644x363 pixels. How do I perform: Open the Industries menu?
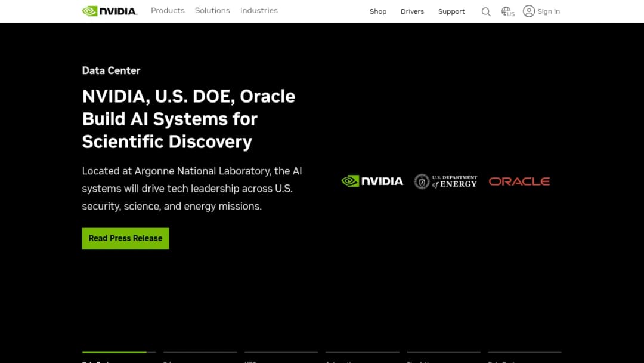(259, 11)
